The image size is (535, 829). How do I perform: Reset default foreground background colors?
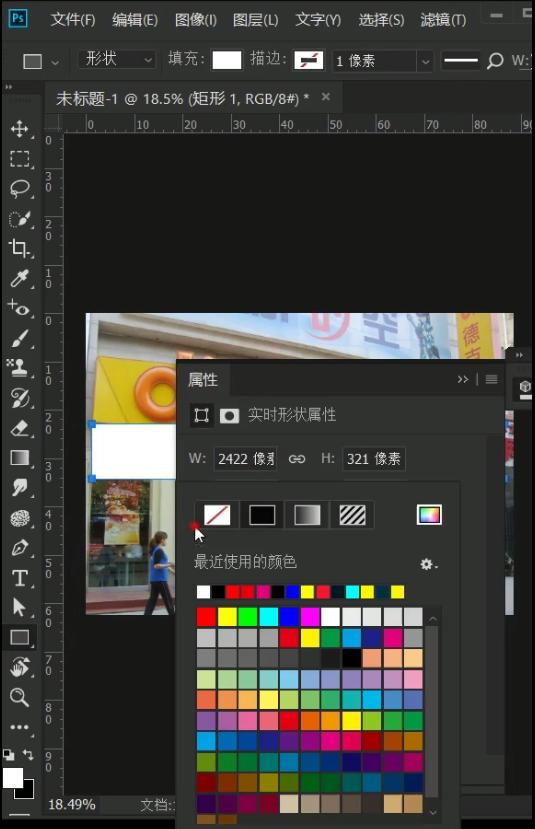[8, 754]
